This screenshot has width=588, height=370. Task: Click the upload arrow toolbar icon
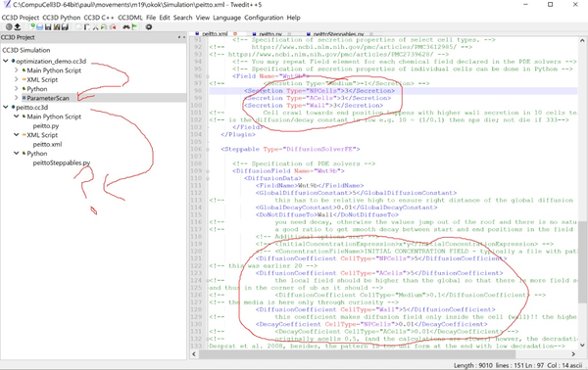click(x=18, y=27)
